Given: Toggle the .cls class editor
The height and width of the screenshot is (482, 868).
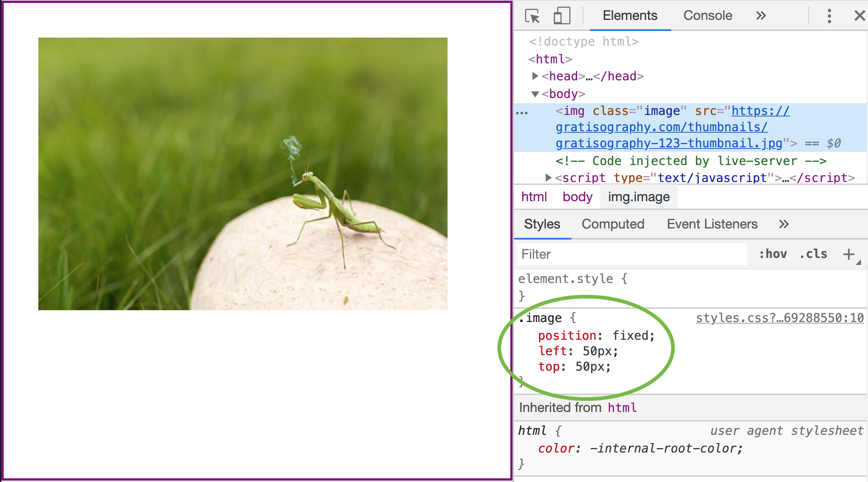Looking at the screenshot, I should coord(813,254).
